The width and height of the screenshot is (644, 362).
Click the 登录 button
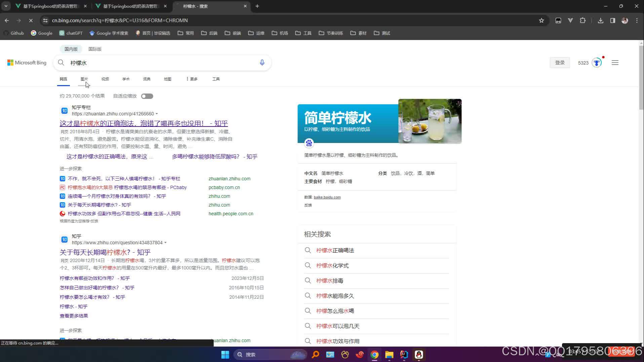[x=559, y=63]
